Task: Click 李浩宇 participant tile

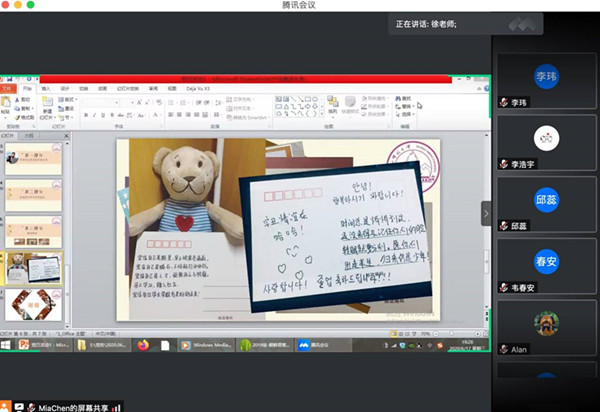Action: (546, 142)
